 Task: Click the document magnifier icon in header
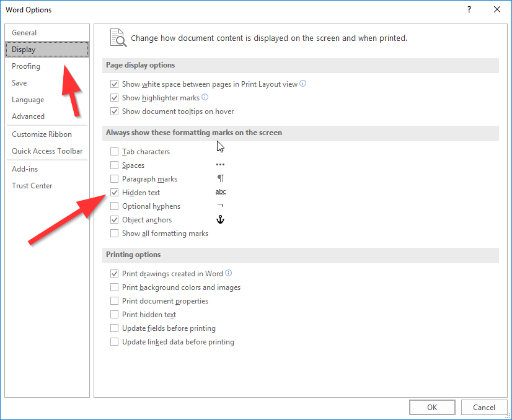coord(118,38)
